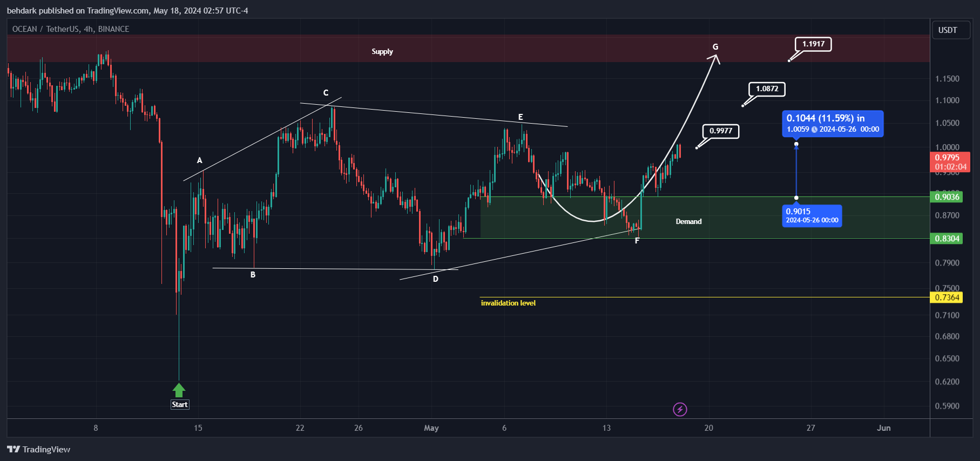Select the blue 0.9015 price label
Image resolution: width=980 pixels, height=461 pixels.
pos(812,216)
